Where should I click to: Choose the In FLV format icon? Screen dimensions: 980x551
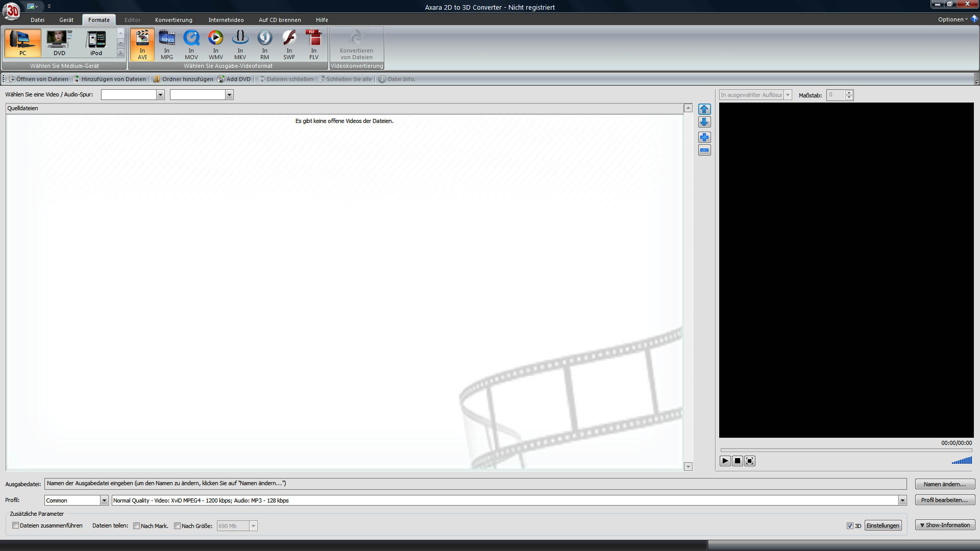(x=314, y=45)
